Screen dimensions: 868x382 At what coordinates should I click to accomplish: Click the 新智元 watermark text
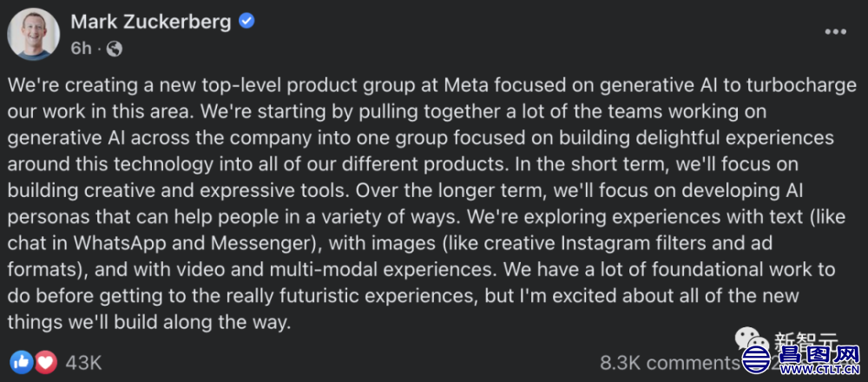point(806,340)
